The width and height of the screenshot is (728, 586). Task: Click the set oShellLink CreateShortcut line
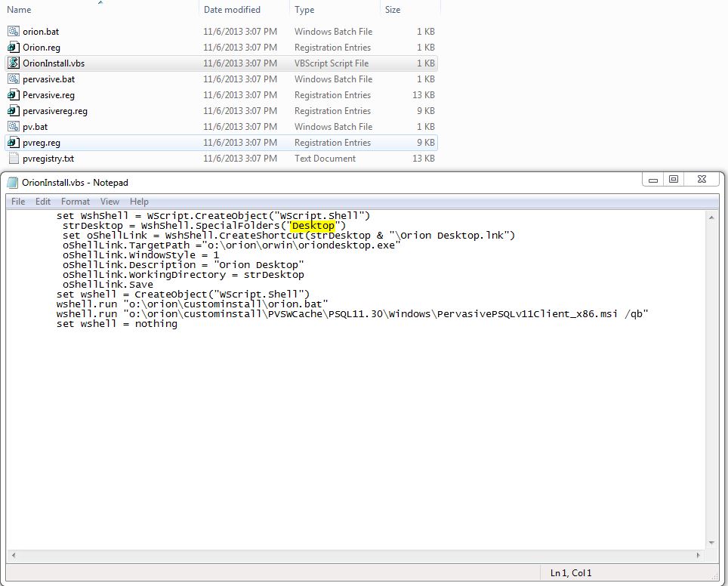[288, 236]
